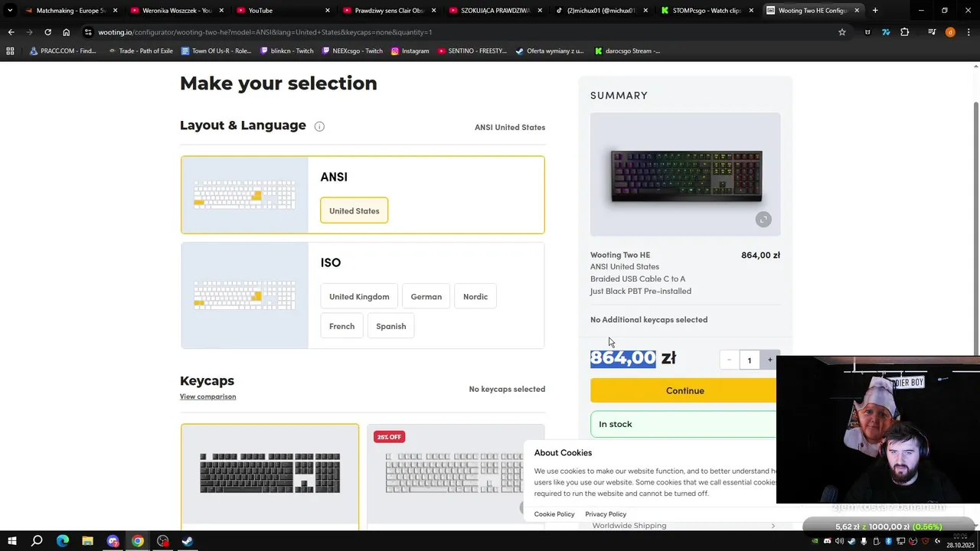Open Windows taskbar search
Screen dimensions: 980x551
pos(37,541)
